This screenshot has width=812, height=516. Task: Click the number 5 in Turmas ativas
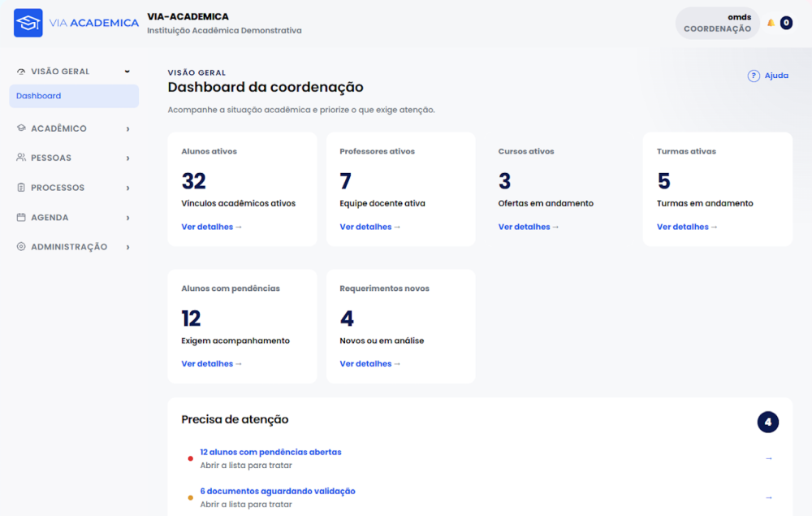point(663,181)
